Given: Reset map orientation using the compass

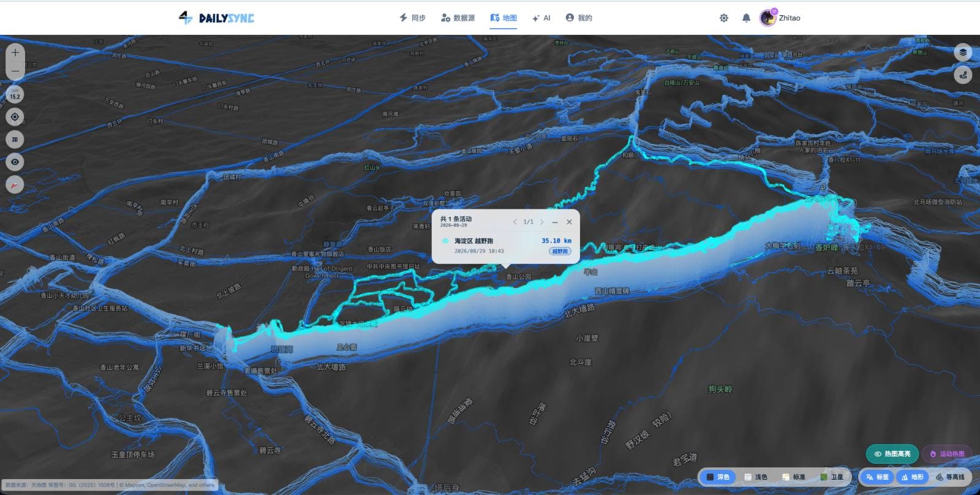Looking at the screenshot, I should tap(15, 184).
